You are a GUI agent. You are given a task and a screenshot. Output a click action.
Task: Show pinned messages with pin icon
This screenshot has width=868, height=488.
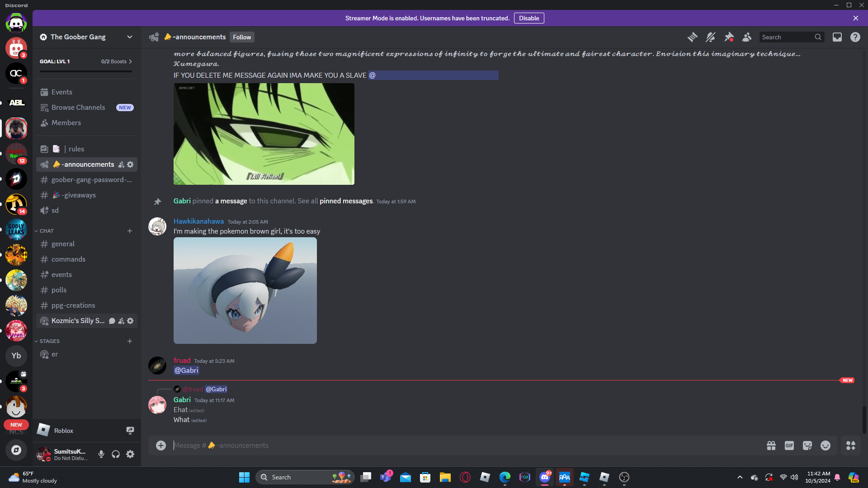click(x=729, y=37)
